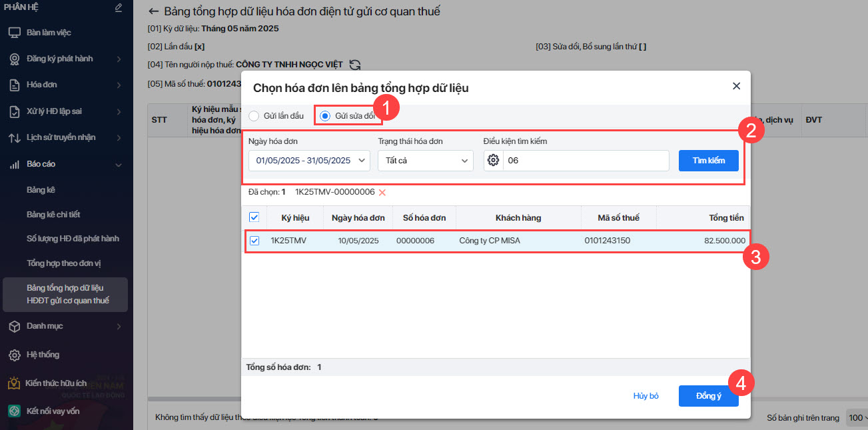Select the Gửi lần đầu radio option
This screenshot has width=868, height=430.
(254, 116)
